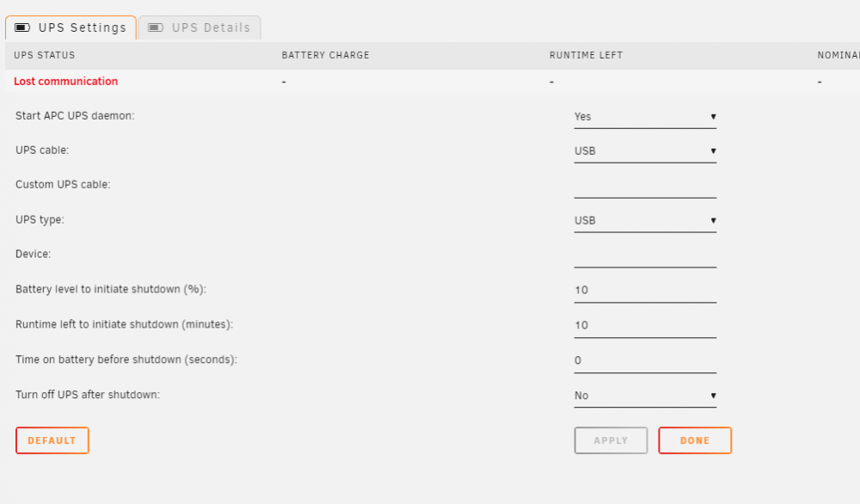Viewport: 860px width, 504px height.
Task: Click the battery icon on UPS Details tab
Action: click(x=156, y=28)
